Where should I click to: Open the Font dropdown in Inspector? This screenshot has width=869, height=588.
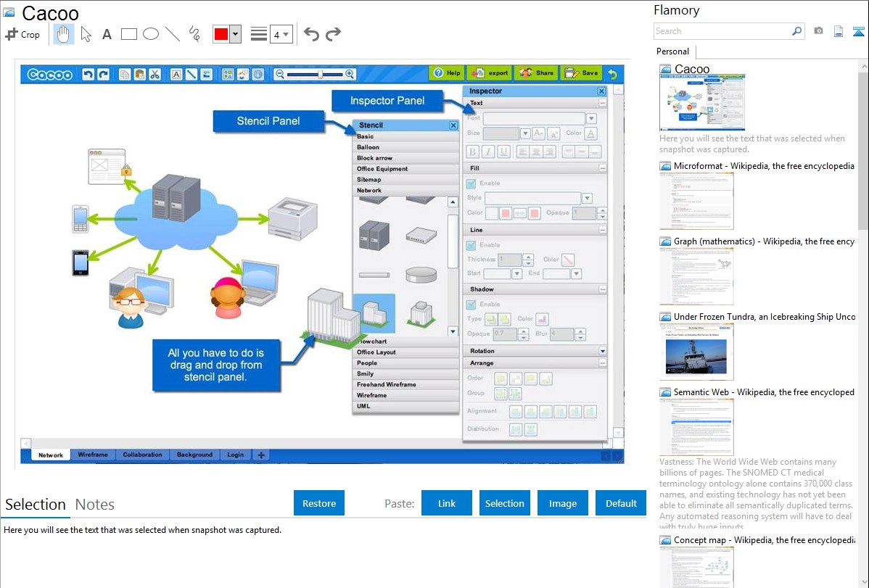tap(591, 119)
